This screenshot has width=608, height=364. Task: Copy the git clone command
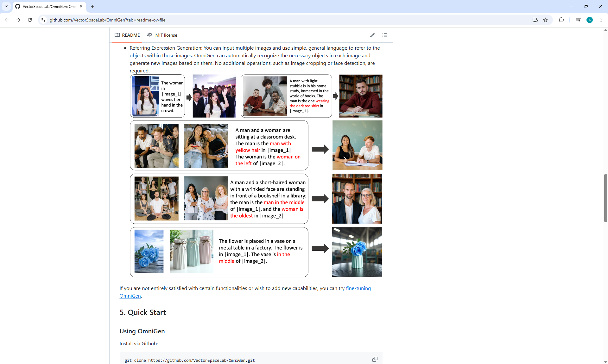375,359
